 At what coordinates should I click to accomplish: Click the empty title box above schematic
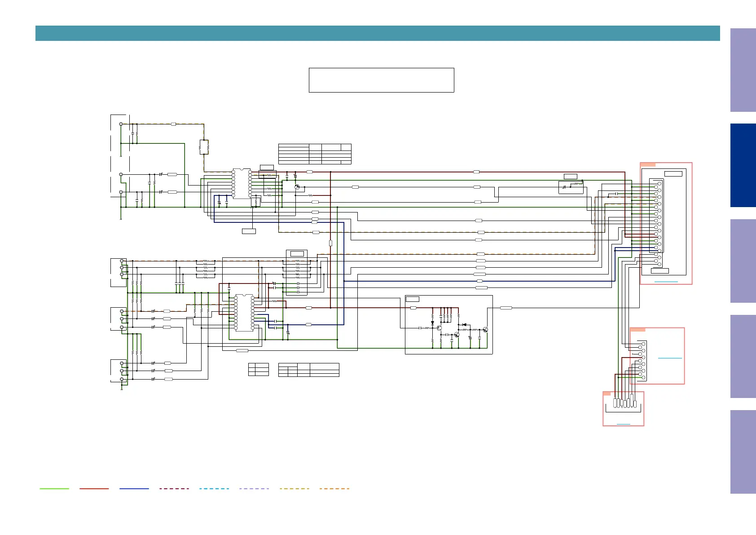381,80
